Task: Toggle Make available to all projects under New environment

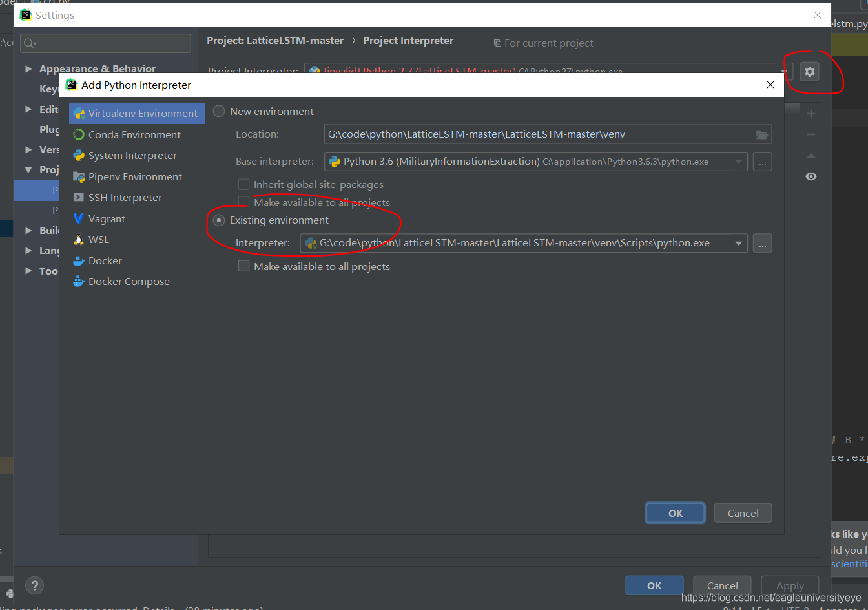Action: pyautogui.click(x=243, y=202)
